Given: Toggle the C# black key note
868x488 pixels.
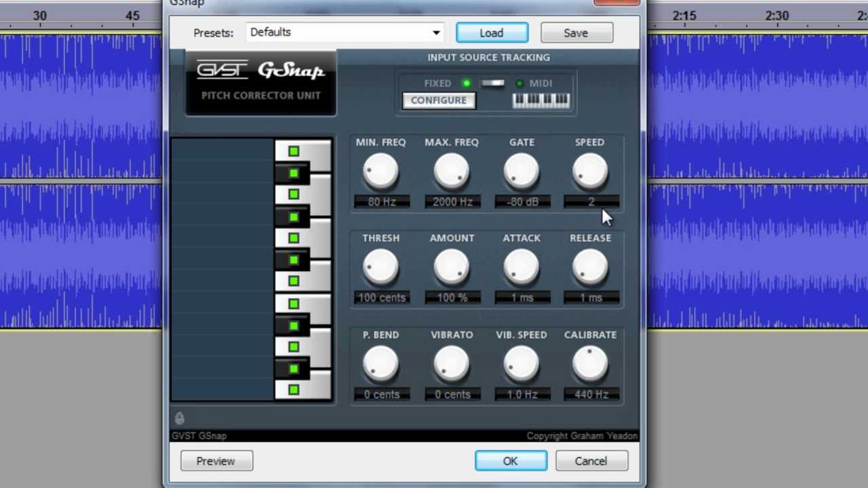Looking at the screenshot, I should 294,369.
